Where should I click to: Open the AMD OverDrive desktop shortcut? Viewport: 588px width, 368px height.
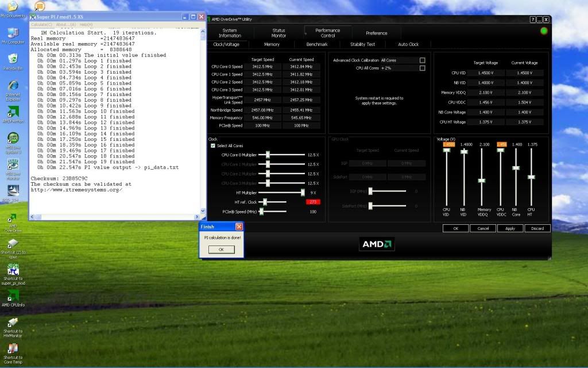[x=13, y=224]
